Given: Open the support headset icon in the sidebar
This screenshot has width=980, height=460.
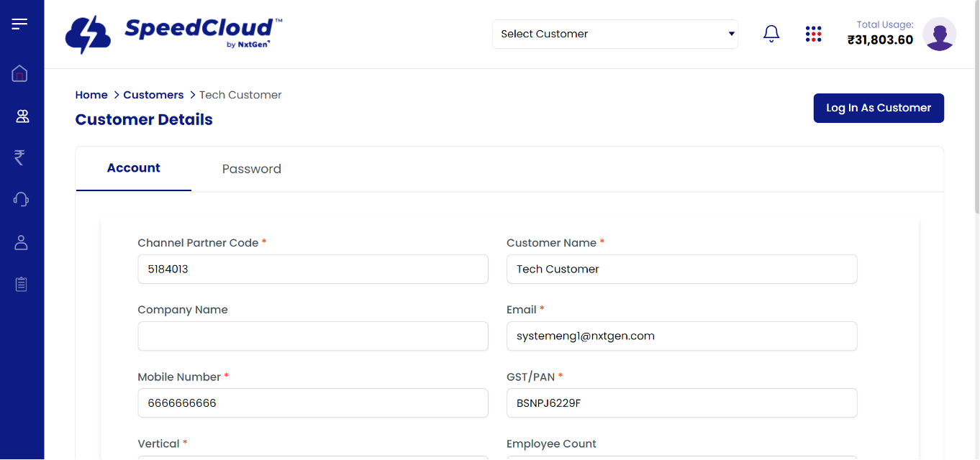Looking at the screenshot, I should pyautogui.click(x=20, y=199).
